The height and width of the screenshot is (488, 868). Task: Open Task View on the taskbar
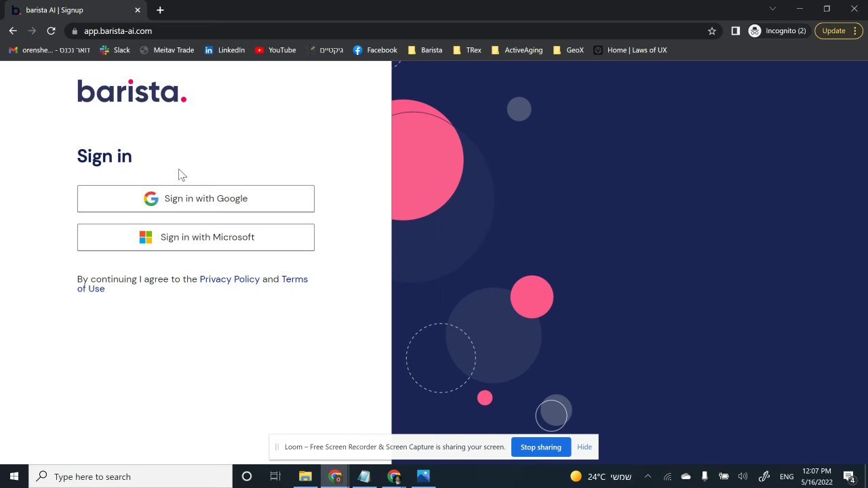(275, 476)
